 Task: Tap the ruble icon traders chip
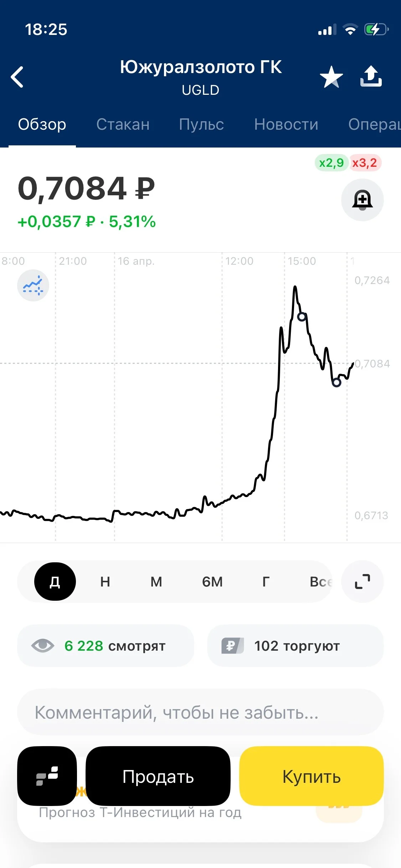coord(295,646)
